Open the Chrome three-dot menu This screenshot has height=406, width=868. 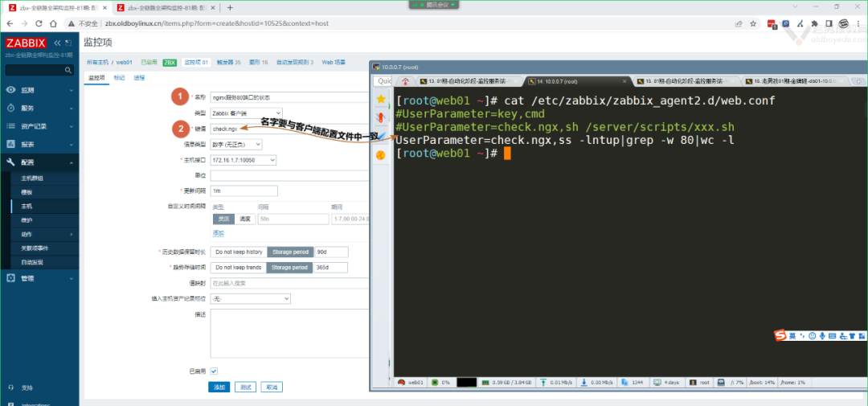(x=858, y=24)
